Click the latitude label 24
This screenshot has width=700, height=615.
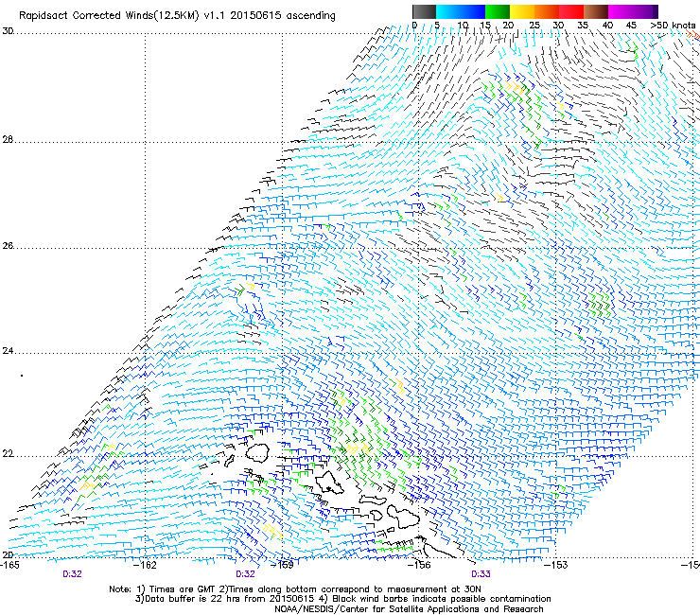[8, 351]
